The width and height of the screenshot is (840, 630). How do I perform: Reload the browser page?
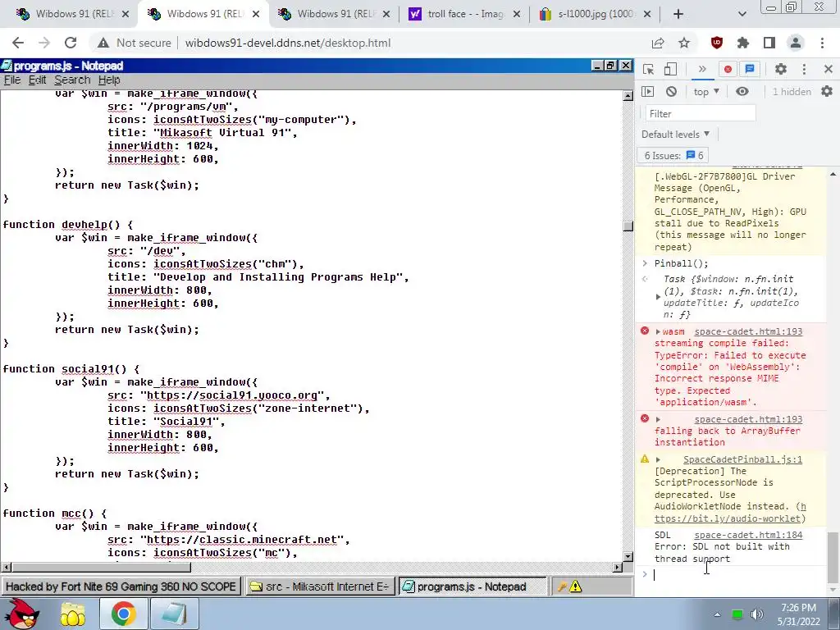71,43
